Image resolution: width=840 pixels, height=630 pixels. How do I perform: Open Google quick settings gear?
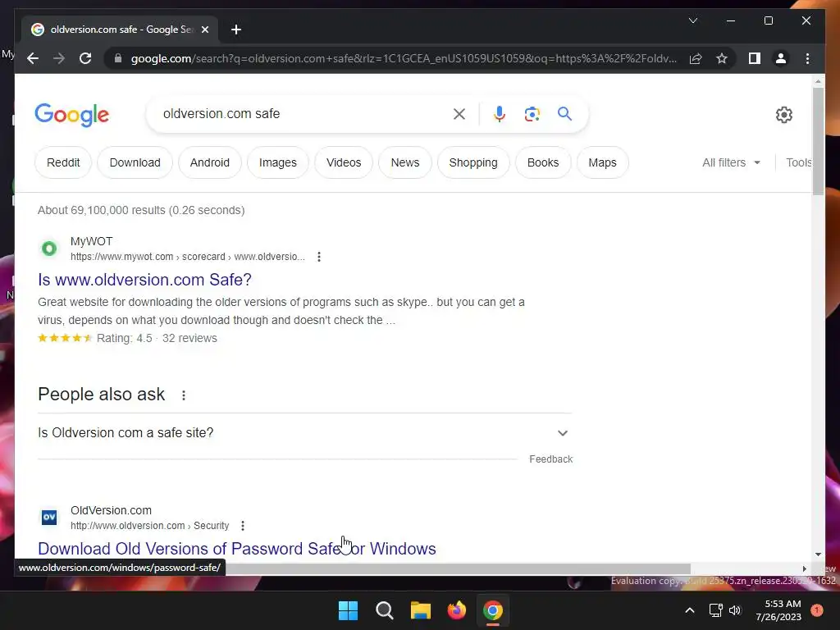[x=783, y=115]
